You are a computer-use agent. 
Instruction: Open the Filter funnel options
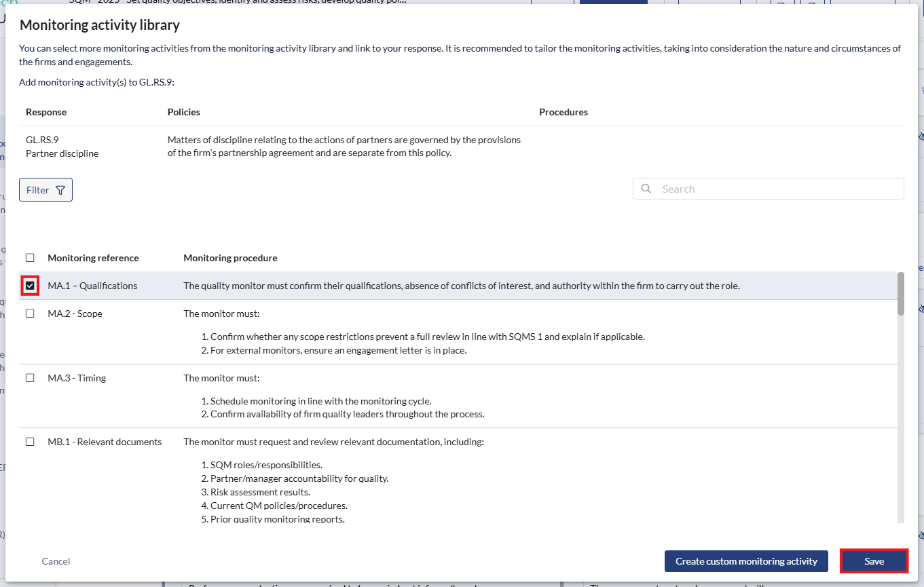click(x=45, y=190)
